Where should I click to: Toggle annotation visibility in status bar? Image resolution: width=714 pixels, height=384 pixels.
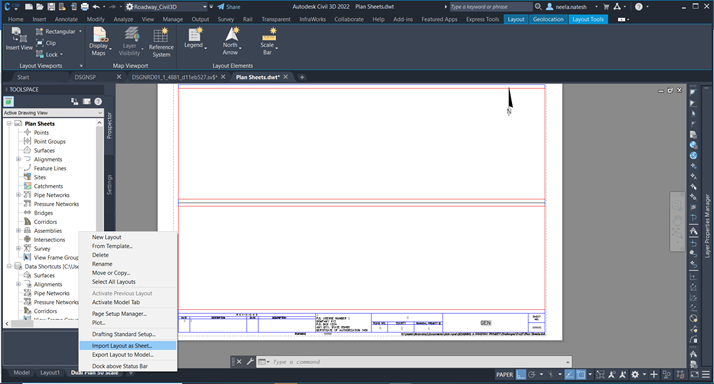pyautogui.click(x=612, y=374)
